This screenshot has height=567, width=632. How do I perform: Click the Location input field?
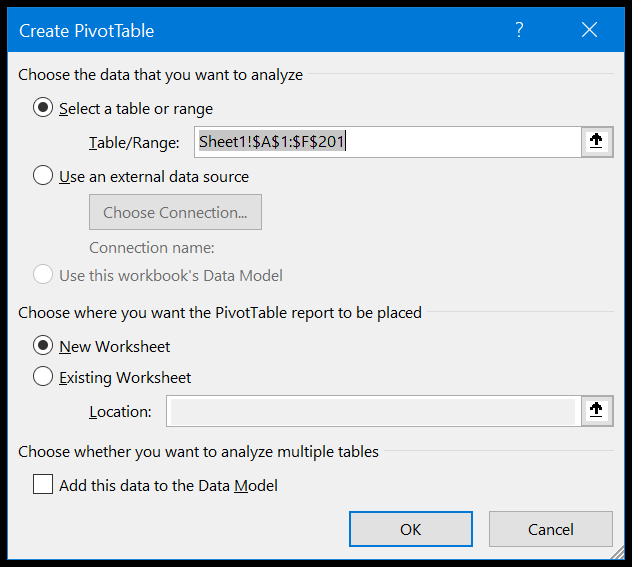[374, 411]
